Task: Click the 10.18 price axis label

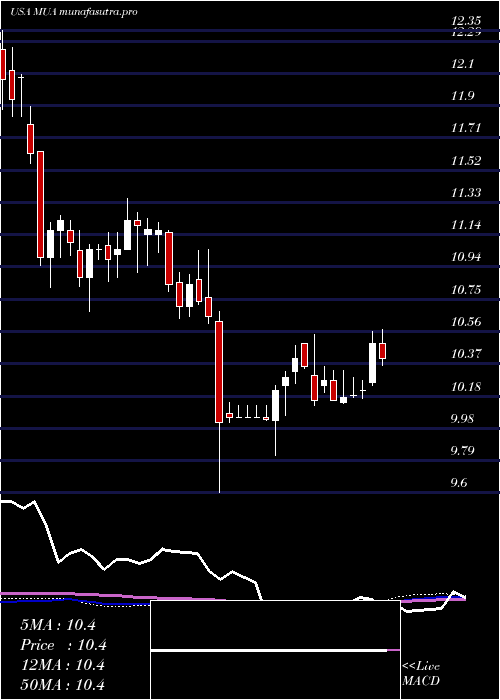Action: (466, 386)
